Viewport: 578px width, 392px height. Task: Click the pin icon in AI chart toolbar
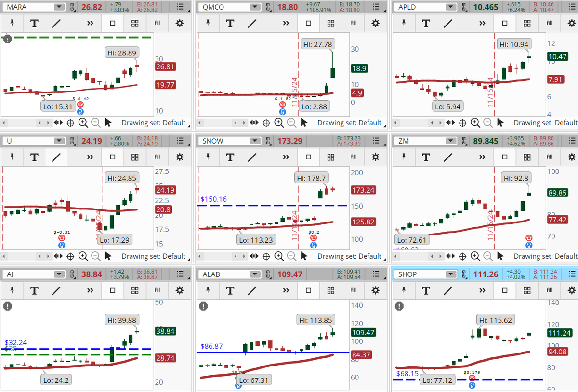point(12,290)
